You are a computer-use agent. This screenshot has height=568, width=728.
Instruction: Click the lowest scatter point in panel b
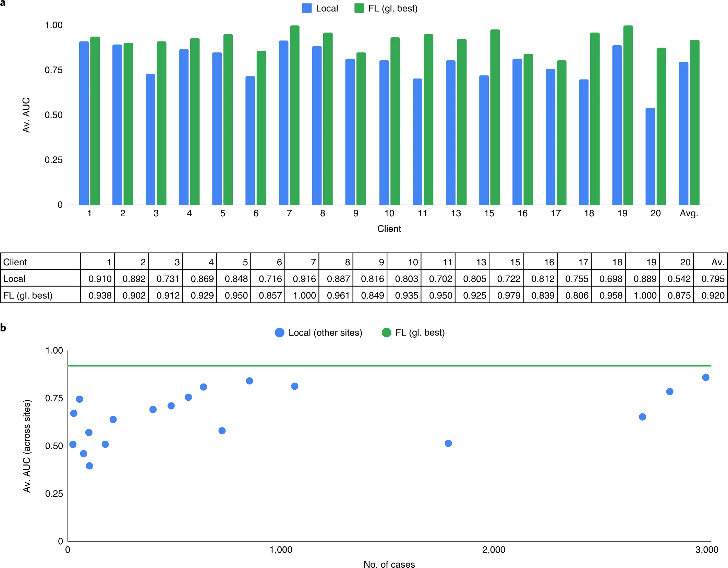tap(89, 466)
